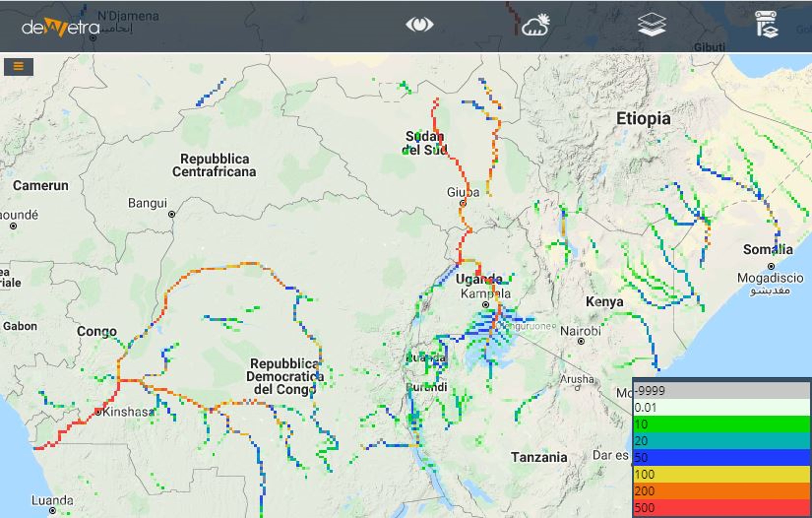Click the Bangui city marker
The image size is (812, 518).
[172, 214]
